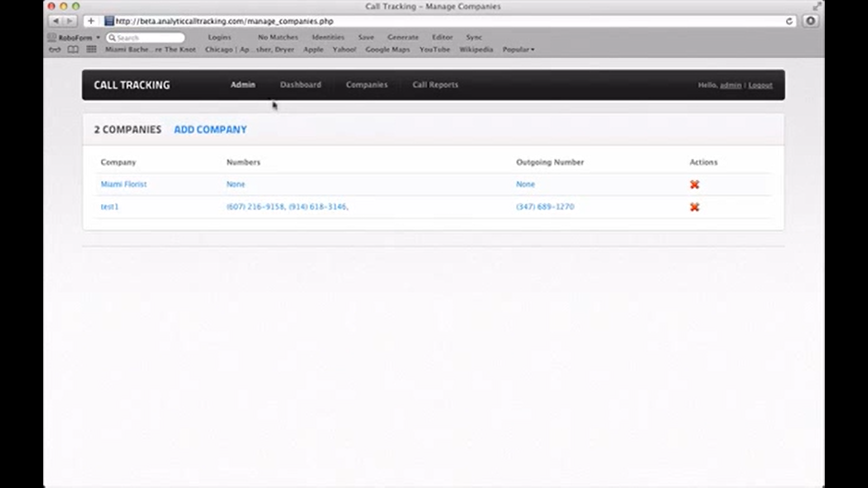
Task: Click the RoboForm Sync icon
Action: [x=474, y=38]
